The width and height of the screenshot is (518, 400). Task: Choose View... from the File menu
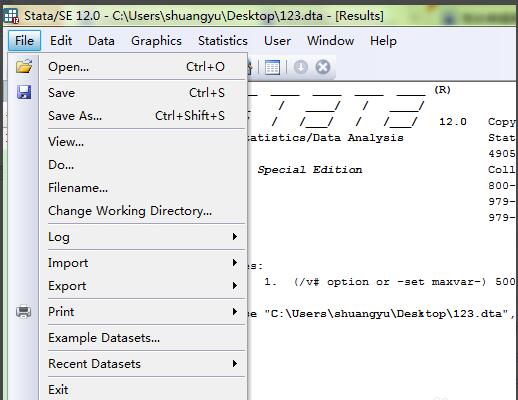(143, 142)
